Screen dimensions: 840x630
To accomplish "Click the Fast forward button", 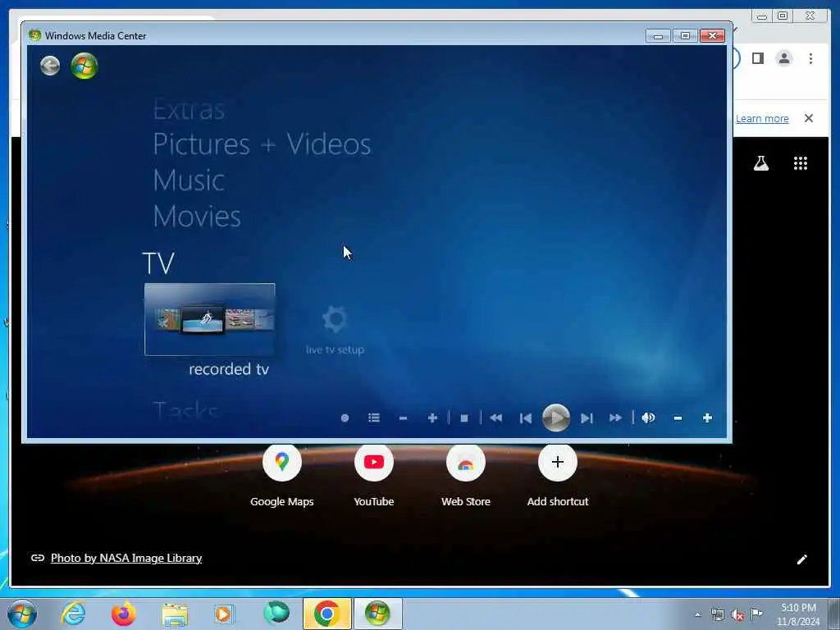I will (615, 418).
